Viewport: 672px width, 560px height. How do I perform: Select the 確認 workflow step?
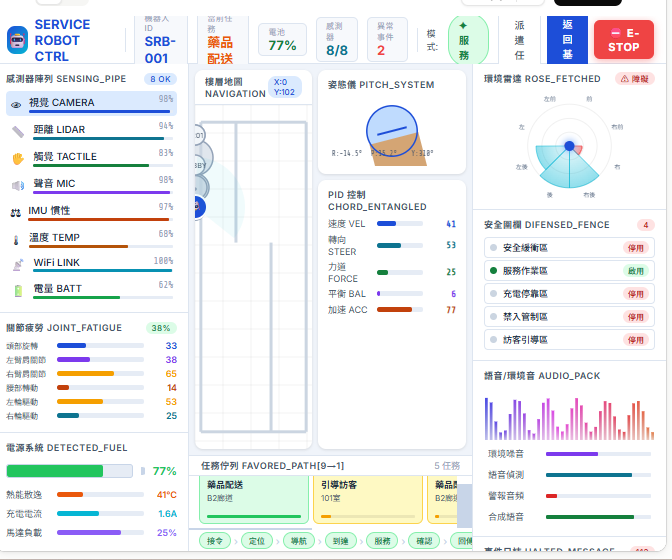[424, 541]
